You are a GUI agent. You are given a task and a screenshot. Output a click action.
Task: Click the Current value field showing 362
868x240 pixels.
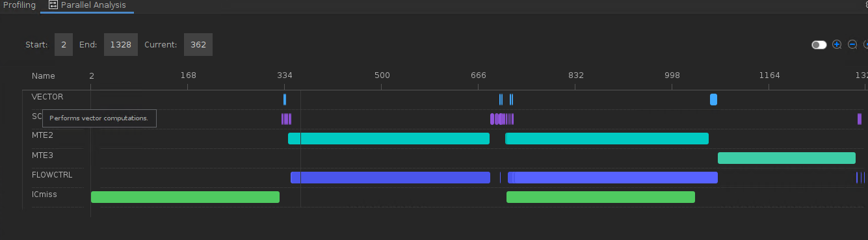(198, 45)
